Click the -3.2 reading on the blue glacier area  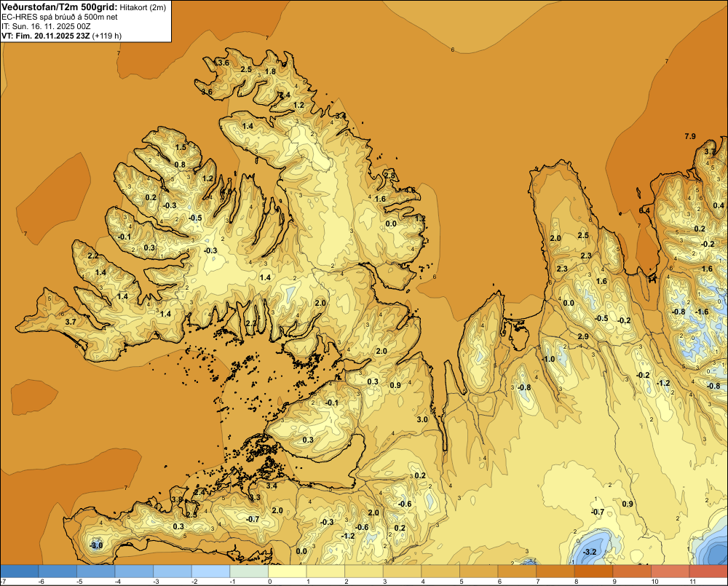(x=589, y=552)
